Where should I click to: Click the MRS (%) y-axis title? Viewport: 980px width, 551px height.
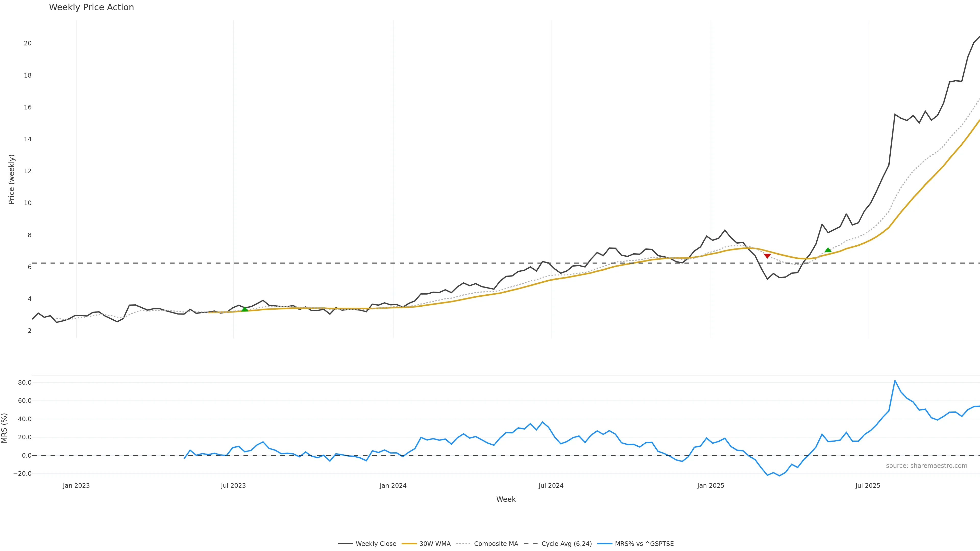coord(5,428)
